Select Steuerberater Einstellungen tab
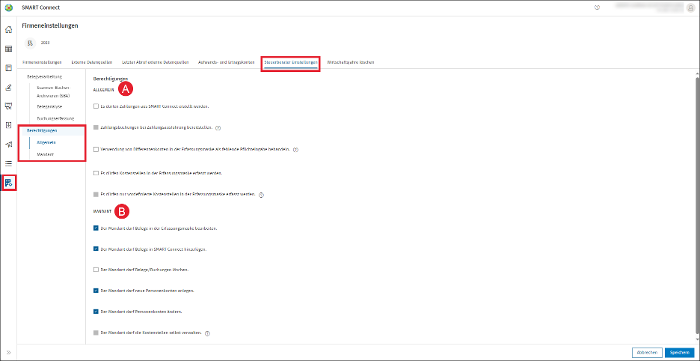 point(291,63)
